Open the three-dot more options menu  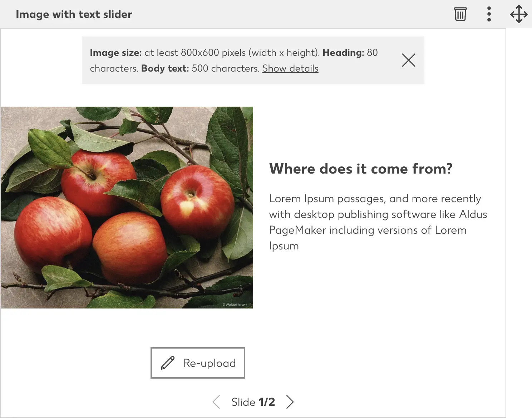coord(489,14)
